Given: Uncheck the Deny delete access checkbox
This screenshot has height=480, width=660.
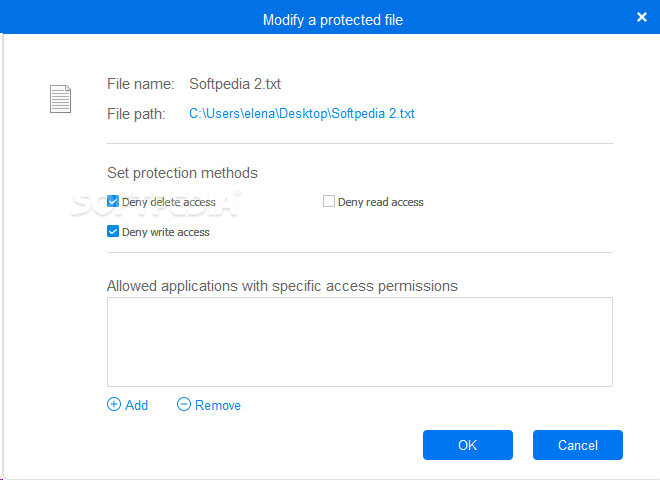Looking at the screenshot, I should click(x=113, y=202).
